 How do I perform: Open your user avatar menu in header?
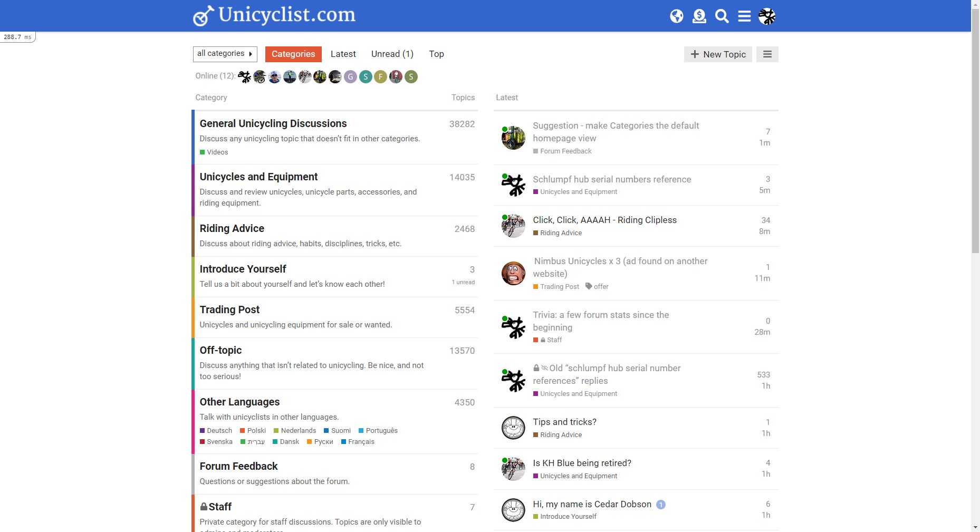coord(767,16)
